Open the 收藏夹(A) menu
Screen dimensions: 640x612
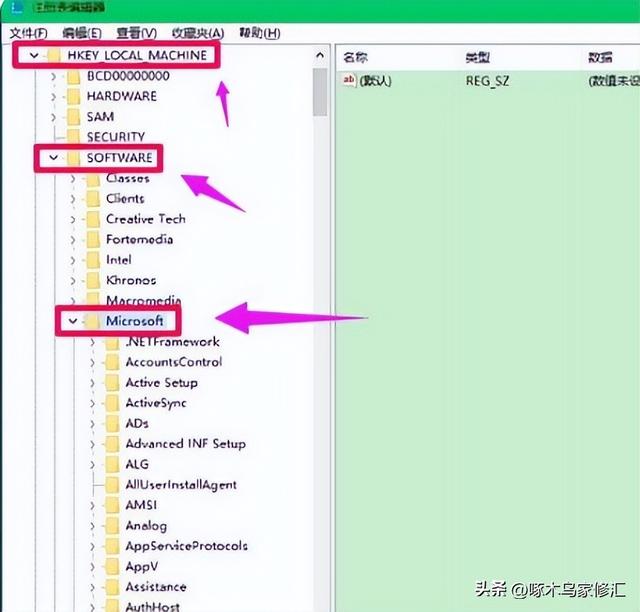(198, 33)
